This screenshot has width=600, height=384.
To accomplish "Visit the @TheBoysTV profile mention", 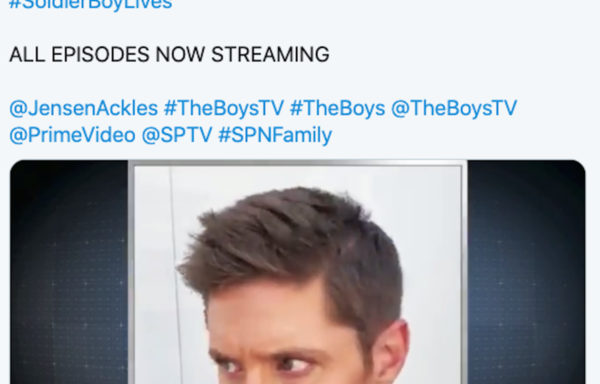I will [x=454, y=108].
